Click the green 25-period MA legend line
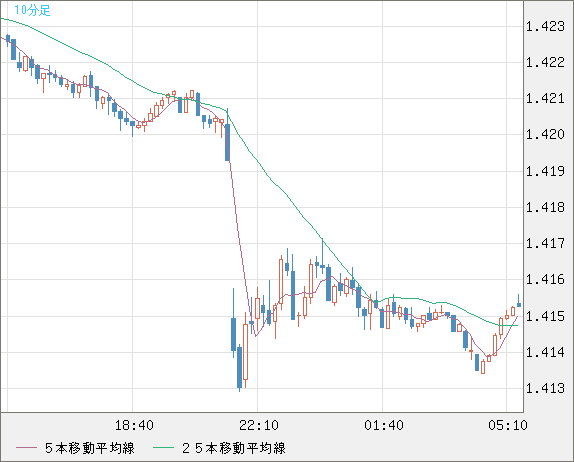The width and height of the screenshot is (574, 462). pos(163,448)
